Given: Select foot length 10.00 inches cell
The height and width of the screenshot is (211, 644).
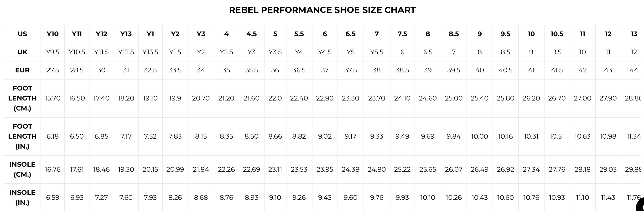Looking at the screenshot, I should [x=479, y=136].
